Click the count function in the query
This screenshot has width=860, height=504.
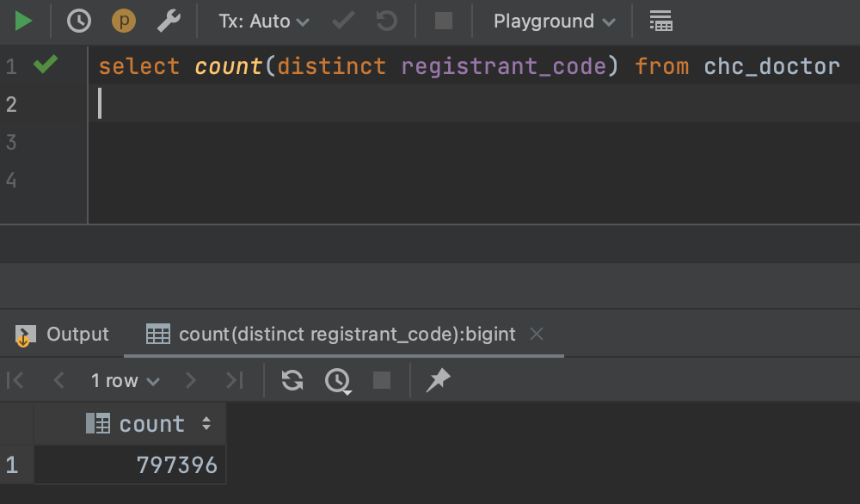(x=229, y=66)
